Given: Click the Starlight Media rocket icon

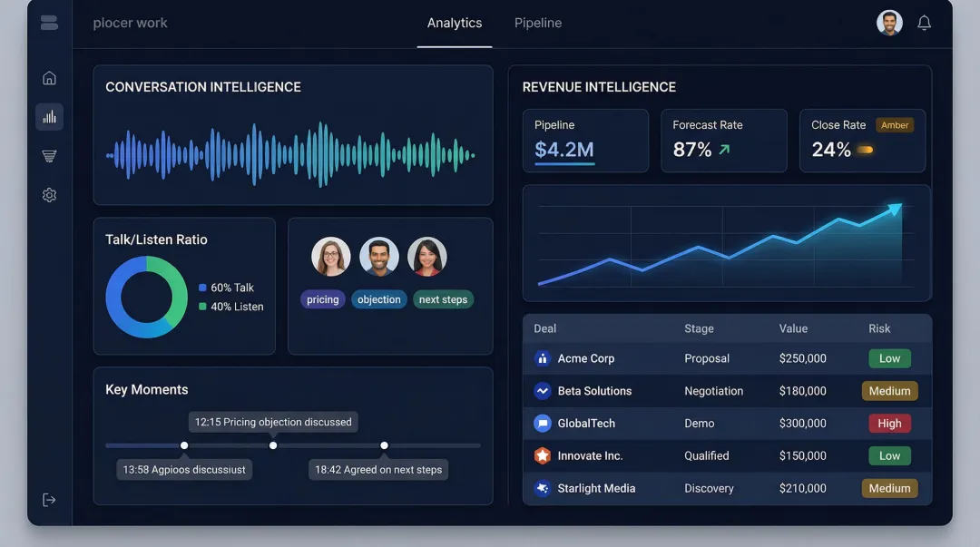Looking at the screenshot, I should coord(543,488).
